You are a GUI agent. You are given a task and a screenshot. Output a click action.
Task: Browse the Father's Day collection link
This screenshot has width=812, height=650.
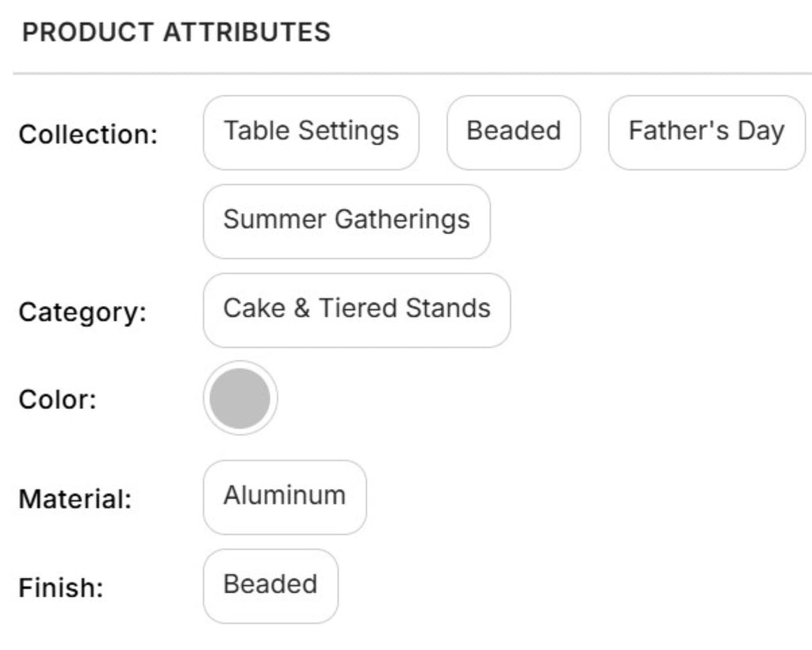tap(706, 132)
